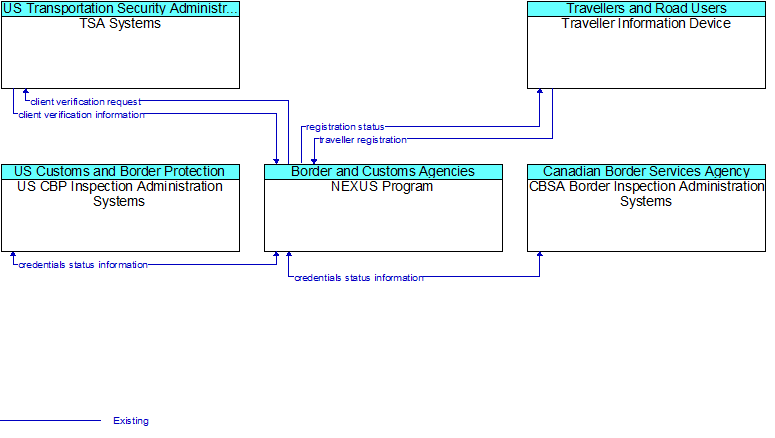Click CBSA Border Inspection Administration Systems label
The height and width of the screenshot is (438, 775).
(x=646, y=194)
